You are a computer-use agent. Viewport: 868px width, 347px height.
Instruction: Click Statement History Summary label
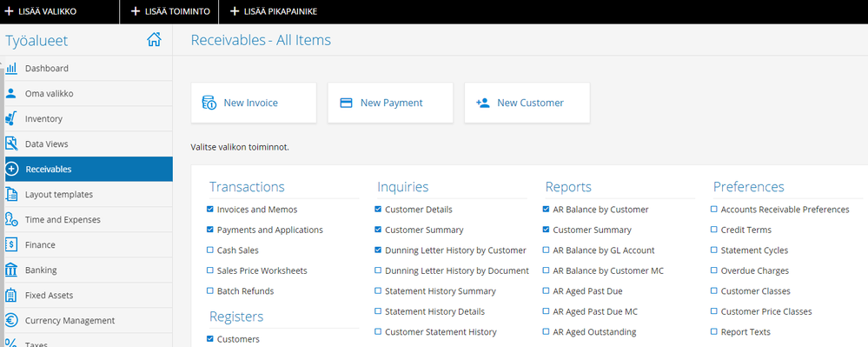[441, 291]
